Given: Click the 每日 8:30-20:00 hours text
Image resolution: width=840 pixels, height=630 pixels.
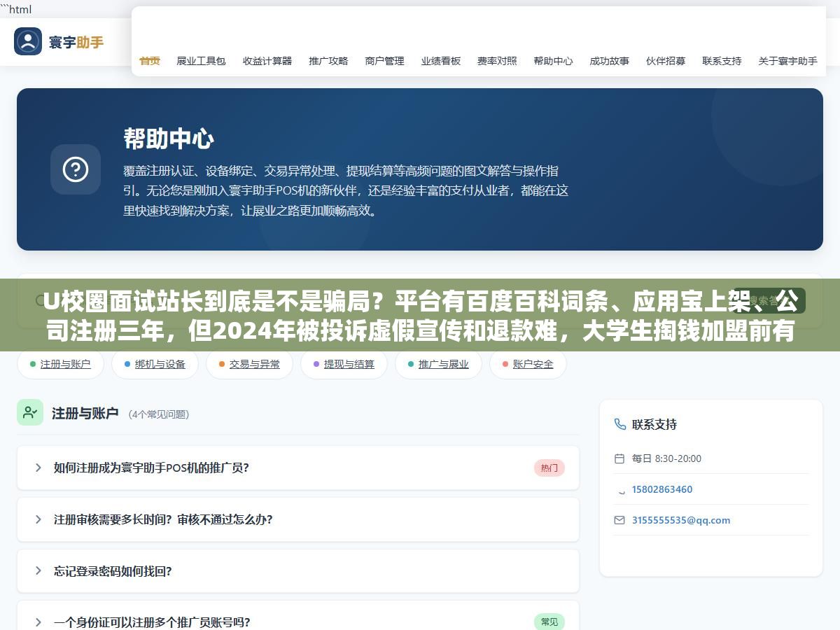Looking at the screenshot, I should [666, 458].
